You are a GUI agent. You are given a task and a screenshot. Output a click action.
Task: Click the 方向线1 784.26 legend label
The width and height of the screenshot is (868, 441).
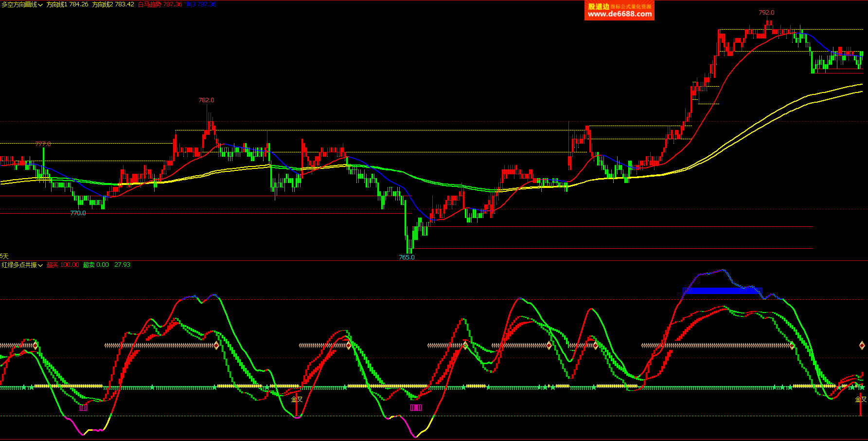coord(67,4)
